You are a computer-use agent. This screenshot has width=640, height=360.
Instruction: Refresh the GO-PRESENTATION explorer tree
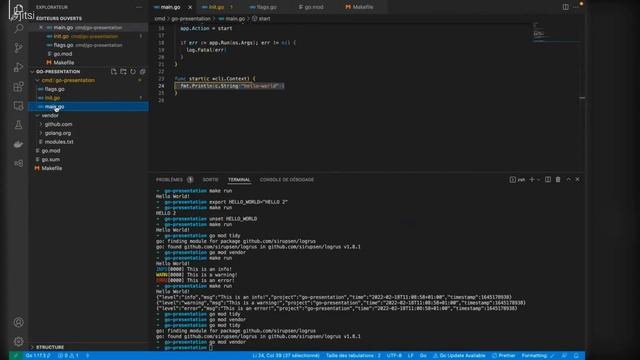tap(133, 71)
